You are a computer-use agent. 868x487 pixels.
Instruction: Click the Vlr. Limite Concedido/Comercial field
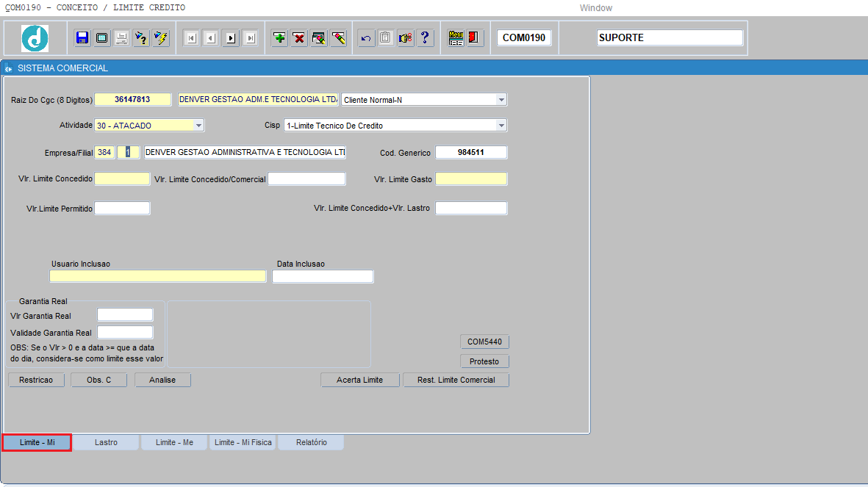tap(306, 178)
